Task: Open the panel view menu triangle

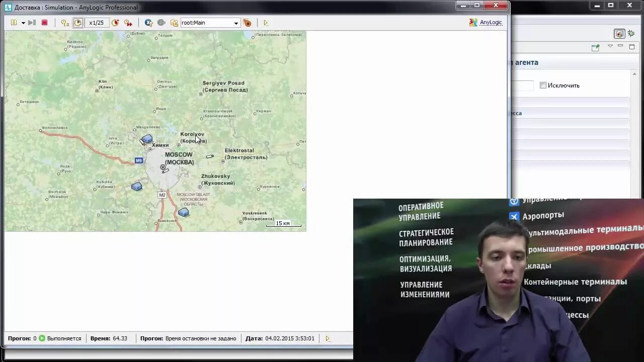Action: (x=610, y=46)
